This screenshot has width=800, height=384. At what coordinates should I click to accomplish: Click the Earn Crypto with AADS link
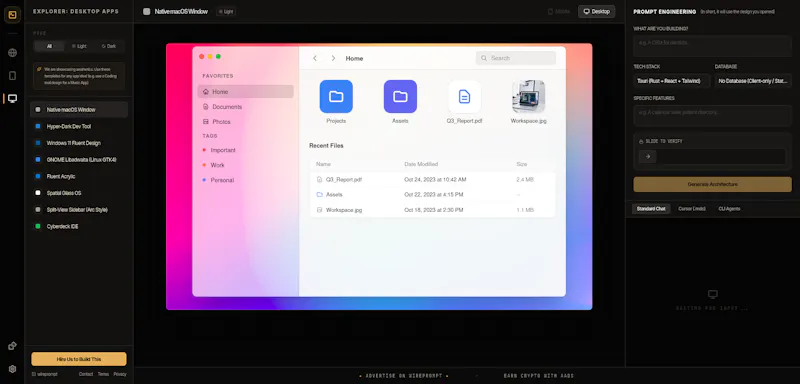[539, 376]
